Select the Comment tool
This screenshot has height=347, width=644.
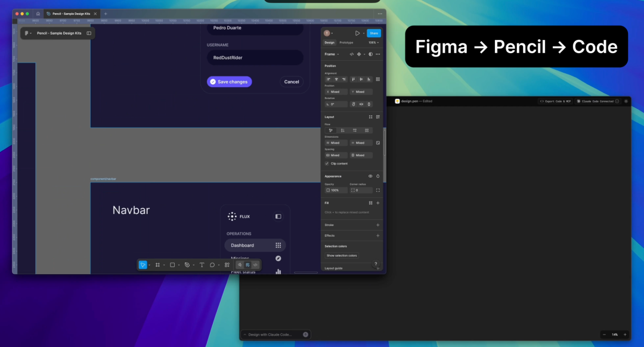(212, 265)
